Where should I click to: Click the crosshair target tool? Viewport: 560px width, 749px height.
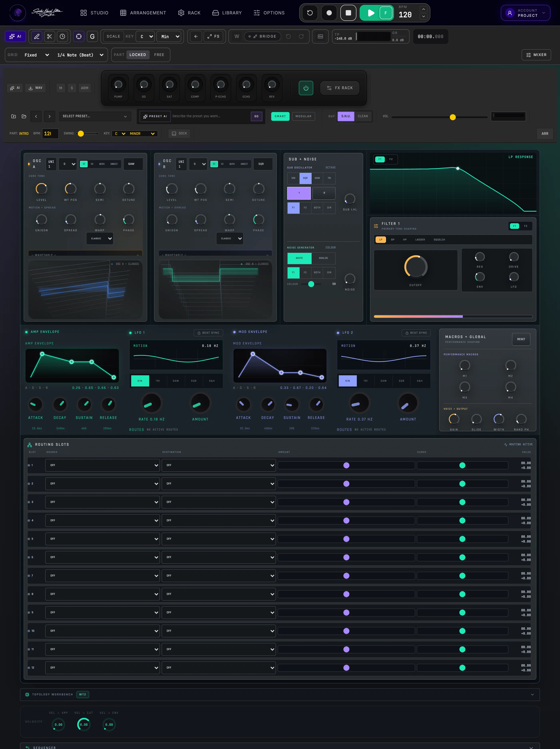coord(79,37)
